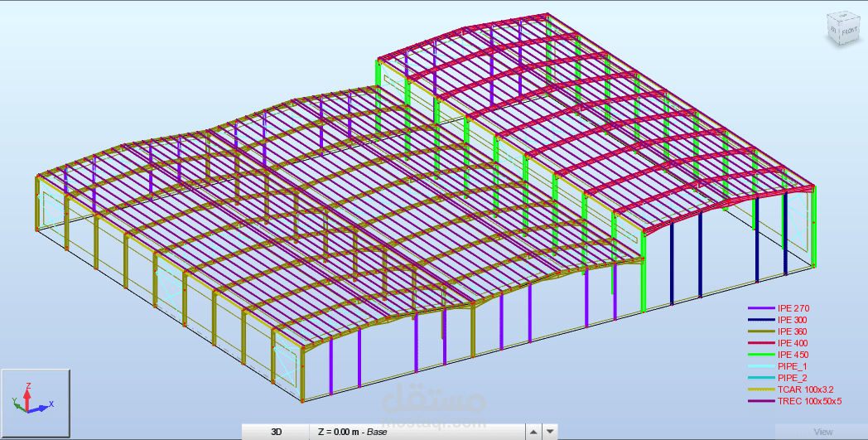Click the purple IPE 270 color line

760,309
